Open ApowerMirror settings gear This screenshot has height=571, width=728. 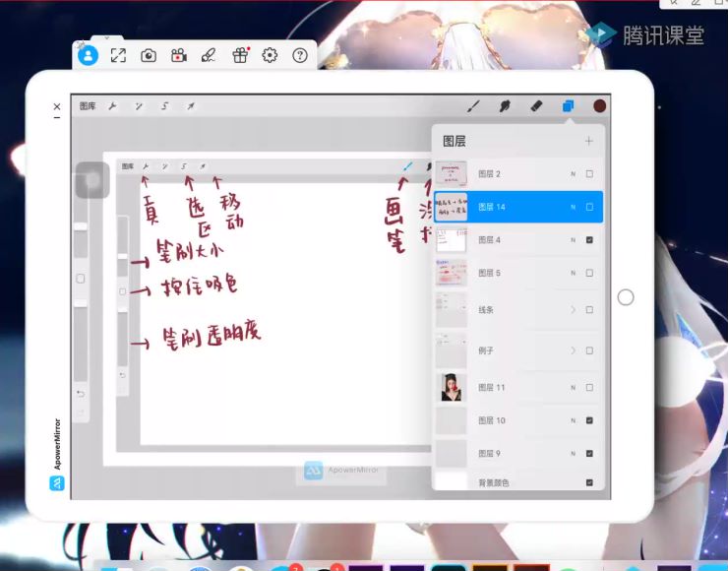(x=270, y=56)
